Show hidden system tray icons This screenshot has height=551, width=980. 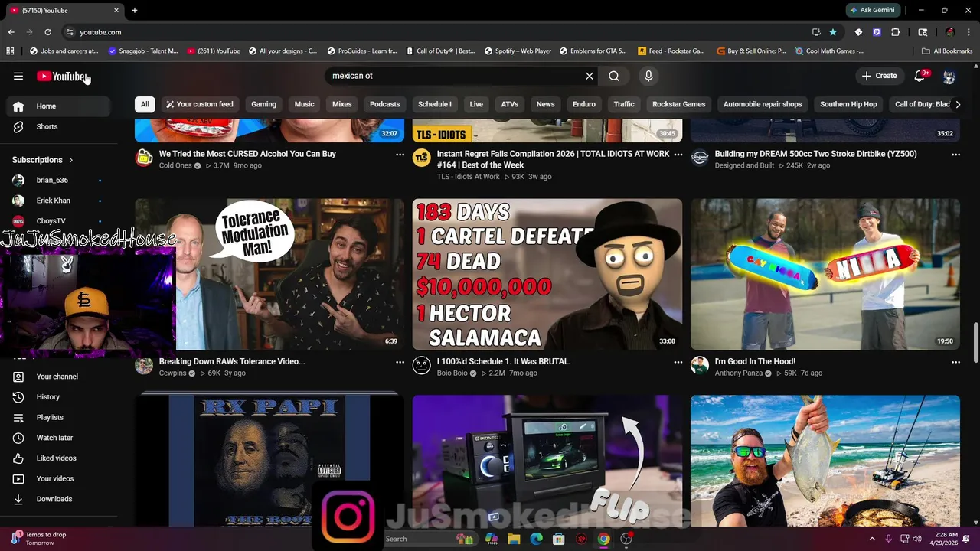click(872, 539)
